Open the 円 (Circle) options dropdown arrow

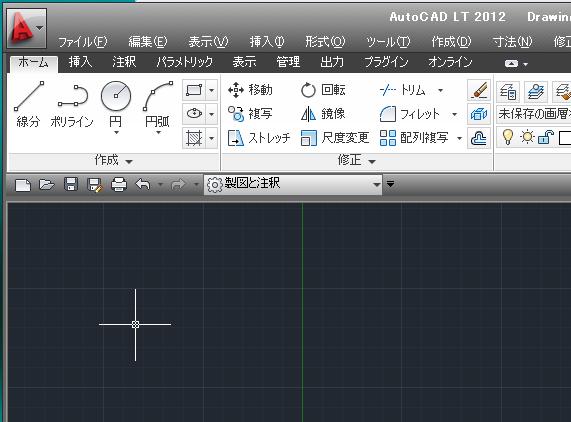click(x=116, y=133)
